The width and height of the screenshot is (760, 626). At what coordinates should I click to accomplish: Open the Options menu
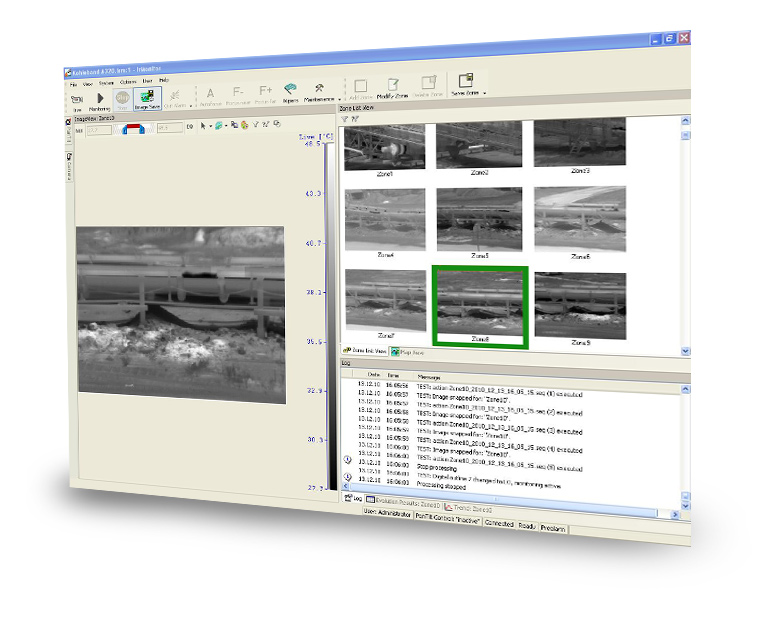pyautogui.click(x=128, y=82)
